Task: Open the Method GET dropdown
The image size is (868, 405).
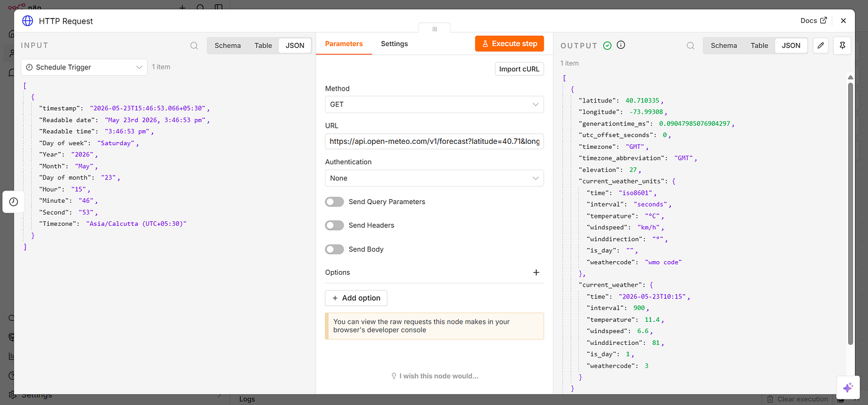Action: [x=434, y=105]
